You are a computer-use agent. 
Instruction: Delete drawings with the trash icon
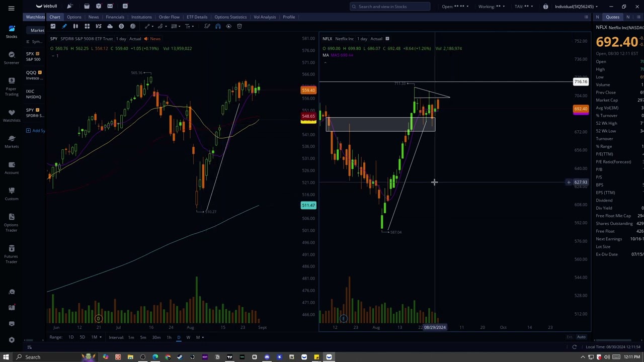click(x=239, y=26)
